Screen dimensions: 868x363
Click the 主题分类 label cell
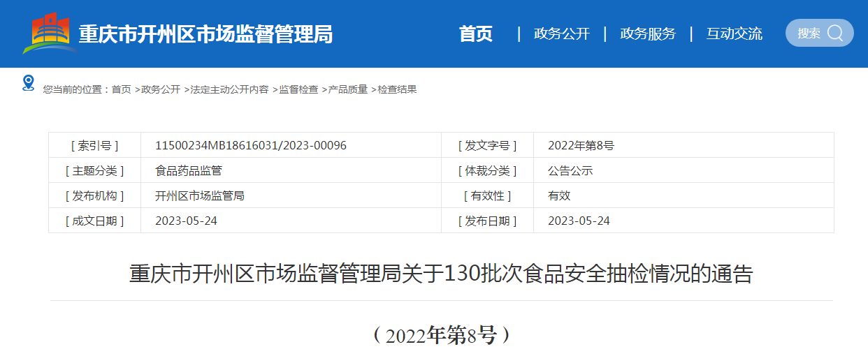95,170
